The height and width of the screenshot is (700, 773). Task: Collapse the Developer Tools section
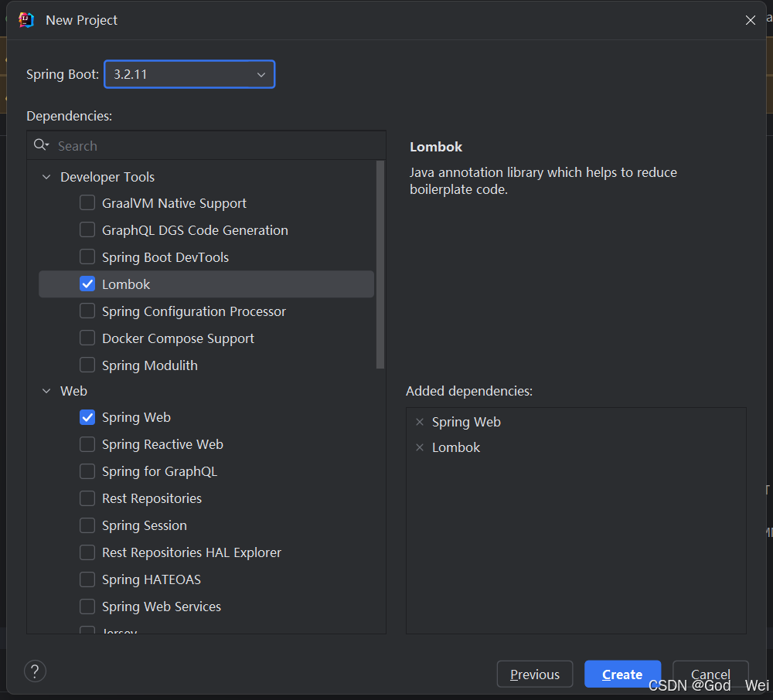[46, 176]
